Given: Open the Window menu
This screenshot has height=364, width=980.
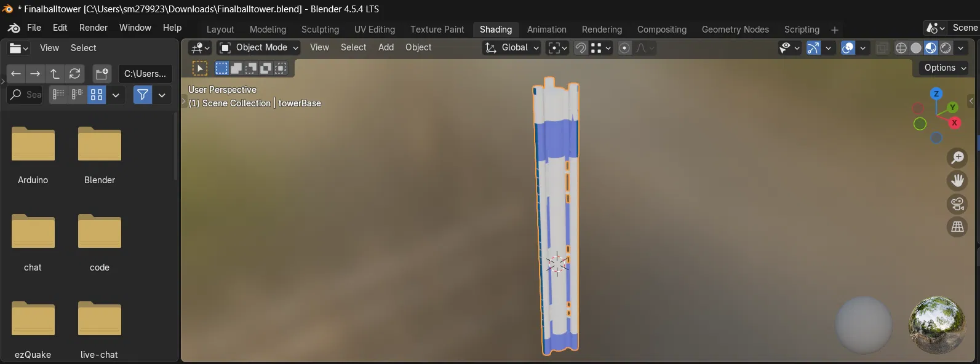Looking at the screenshot, I should pos(135,28).
